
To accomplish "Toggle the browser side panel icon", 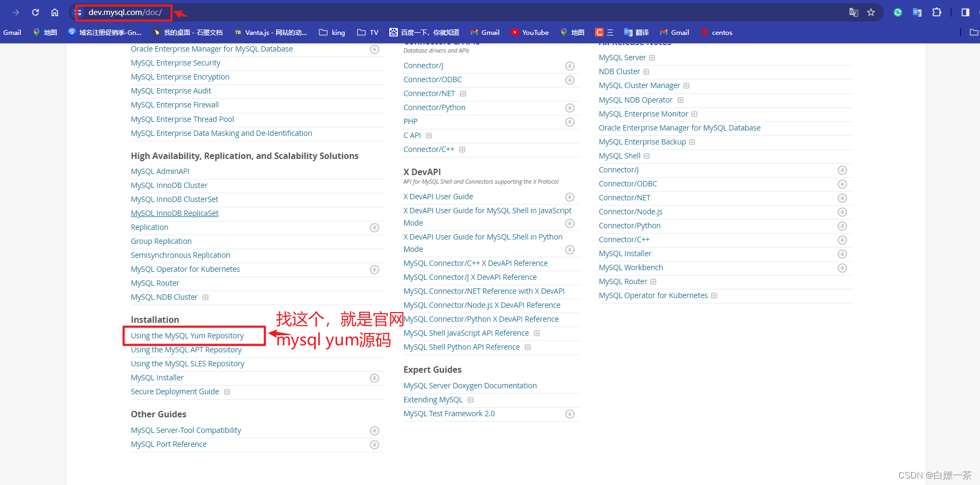I will click(x=966, y=12).
